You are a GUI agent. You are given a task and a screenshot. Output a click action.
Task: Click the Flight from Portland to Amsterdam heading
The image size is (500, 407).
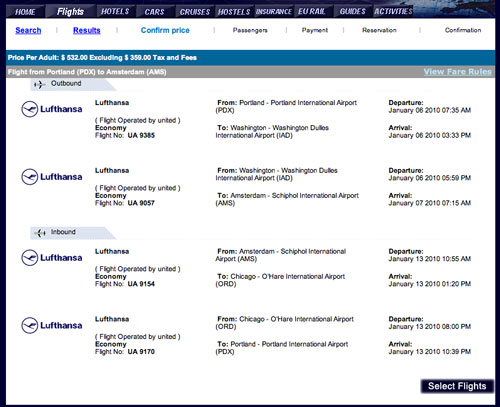pyautogui.click(x=87, y=72)
